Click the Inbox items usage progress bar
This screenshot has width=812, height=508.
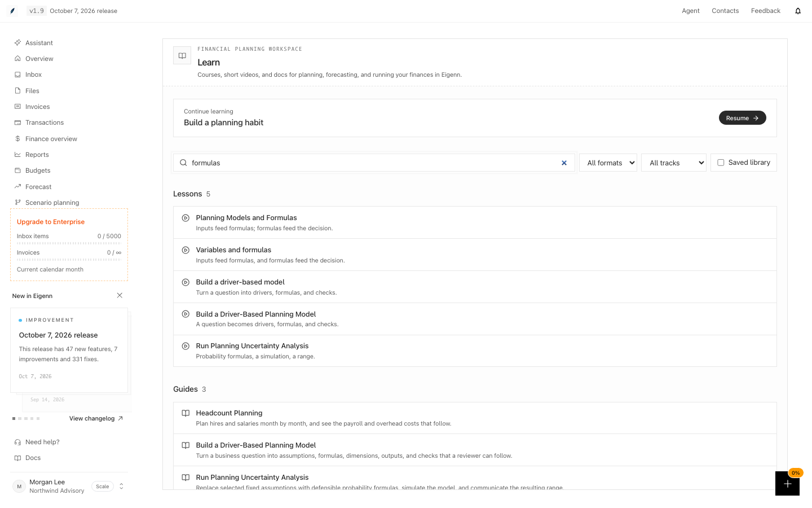click(69, 243)
